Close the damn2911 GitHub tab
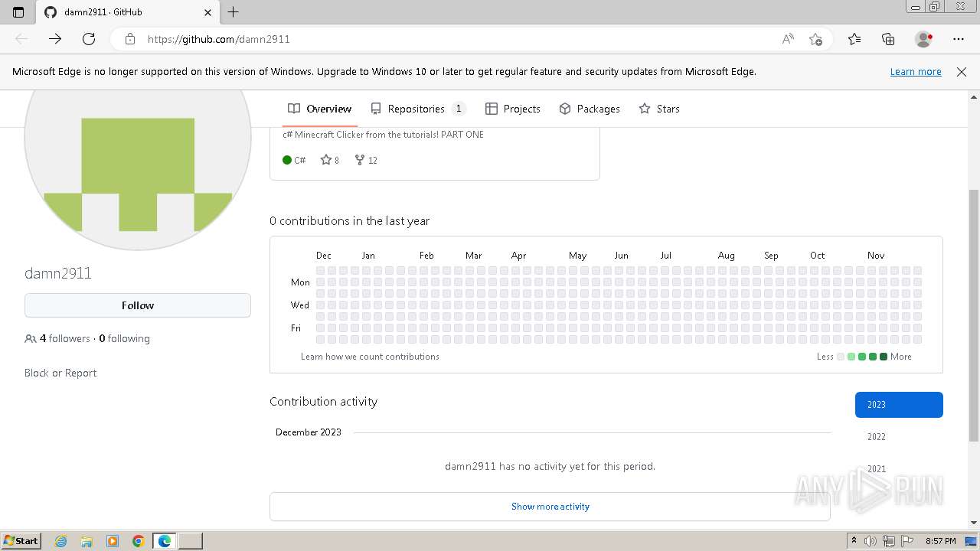This screenshot has width=980, height=551. click(x=208, y=12)
